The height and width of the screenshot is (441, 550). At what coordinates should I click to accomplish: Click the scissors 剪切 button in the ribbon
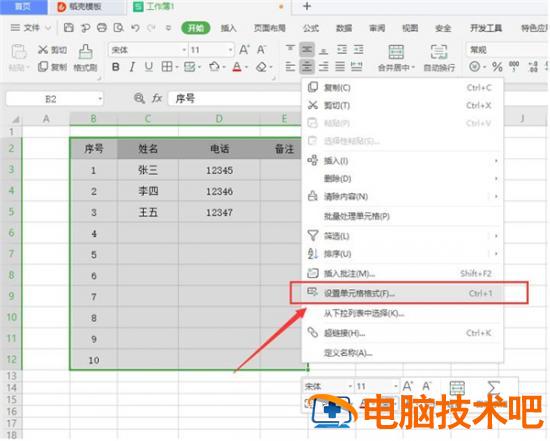pyautogui.click(x=52, y=50)
